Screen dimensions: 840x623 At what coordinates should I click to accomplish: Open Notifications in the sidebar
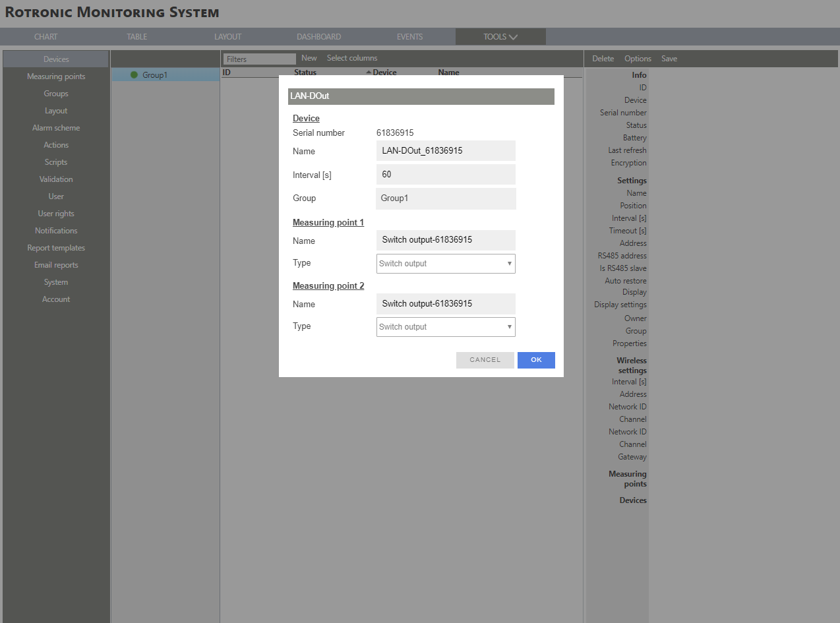click(x=56, y=231)
